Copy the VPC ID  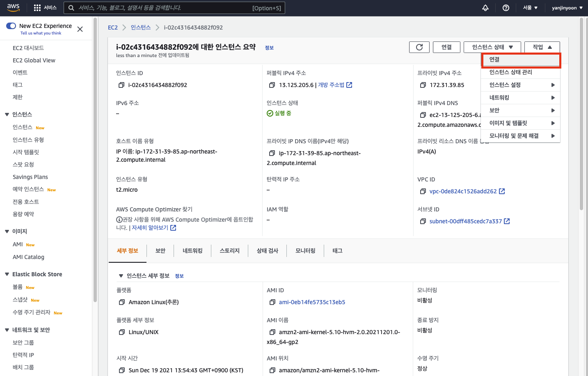(423, 191)
